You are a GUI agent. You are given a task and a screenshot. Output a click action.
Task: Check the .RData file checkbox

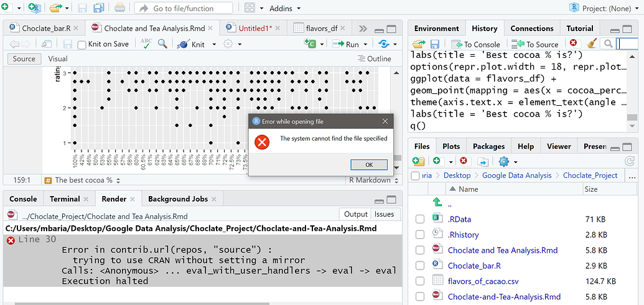coord(420,220)
